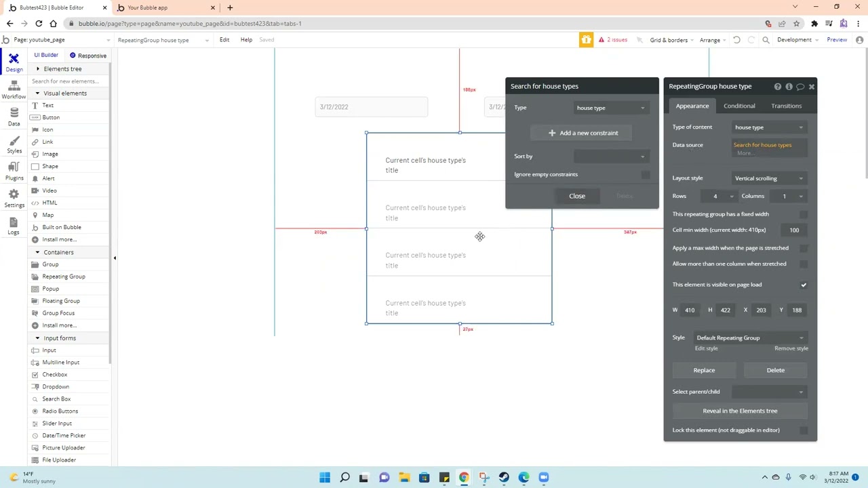Open the Design section icon
The width and height of the screenshot is (868, 488).
(14, 63)
